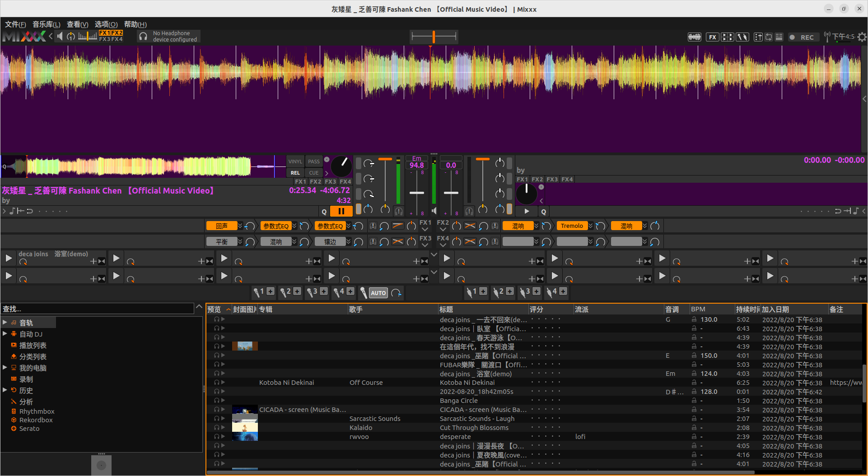This screenshot has height=476, width=868.
Task: Click the Em key display
Action: (x=416, y=158)
